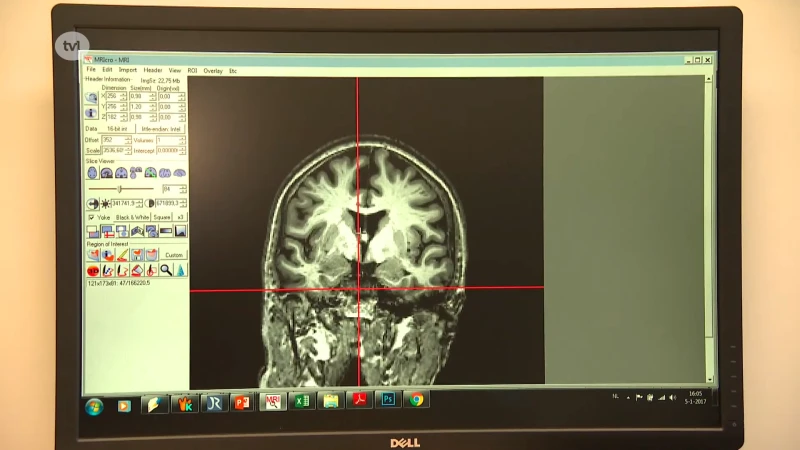This screenshot has width=800, height=450.
Task: Click the blue cone ROI tool icon
Action: point(181,270)
